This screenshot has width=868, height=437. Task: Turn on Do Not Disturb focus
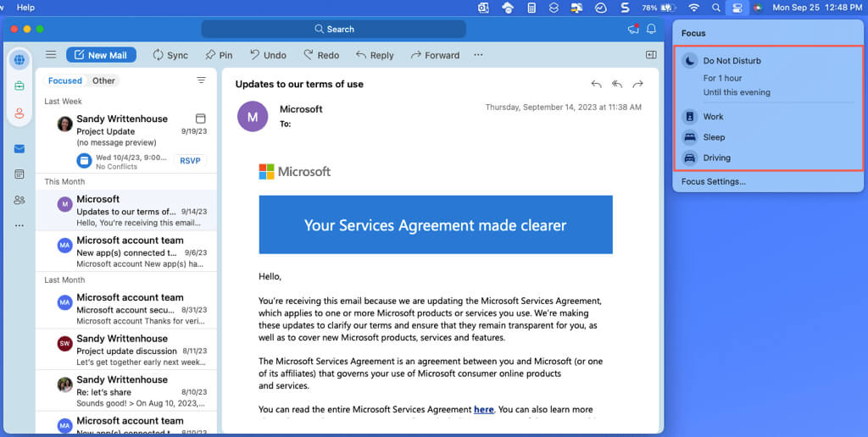(732, 61)
